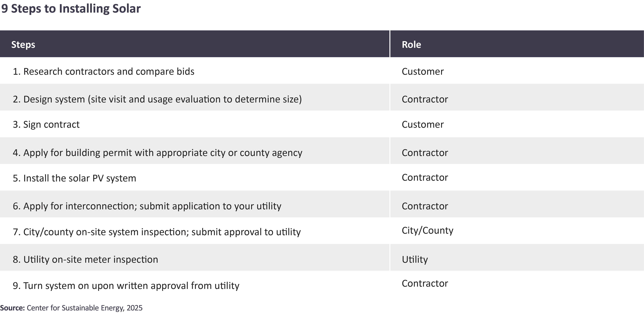Click the "City/County" role cell
644x313 pixels.
coord(427,230)
